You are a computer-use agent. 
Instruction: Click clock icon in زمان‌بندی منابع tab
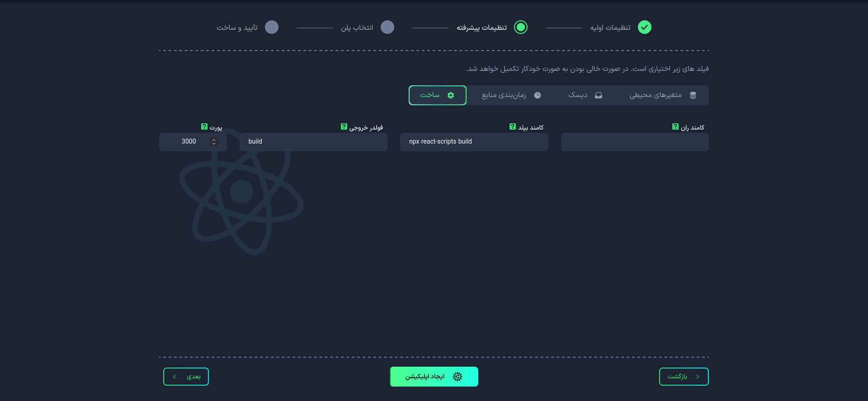[x=538, y=95]
